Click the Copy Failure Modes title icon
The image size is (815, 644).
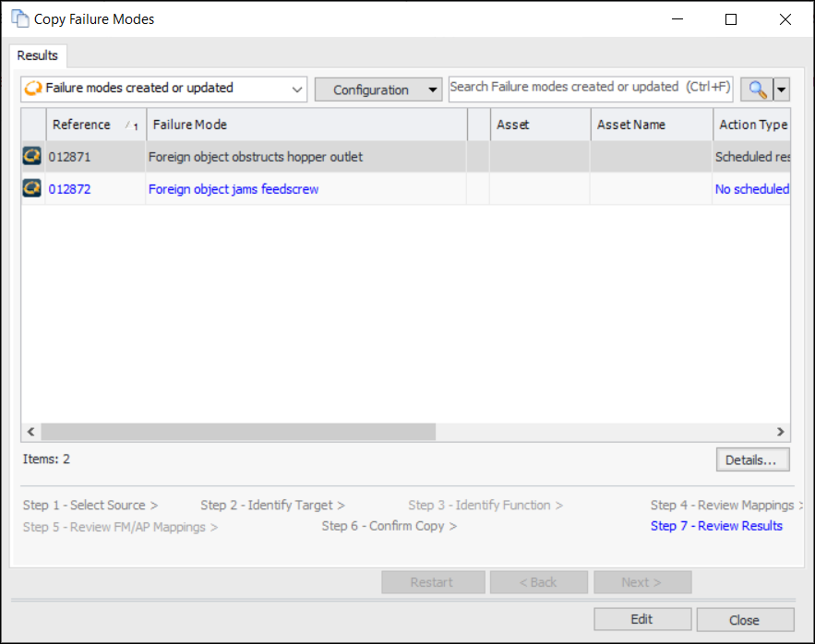(x=20, y=18)
